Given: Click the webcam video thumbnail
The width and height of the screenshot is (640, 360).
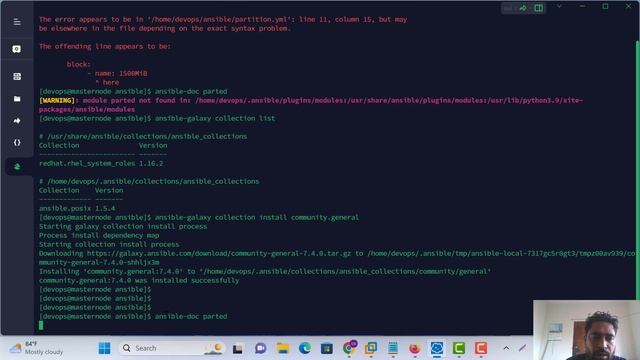Looking at the screenshot, I should pos(586,330).
